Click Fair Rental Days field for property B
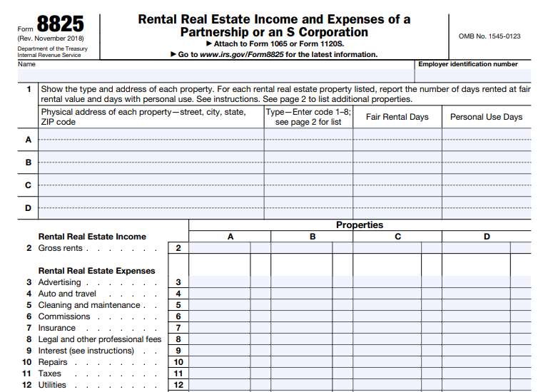Image resolution: width=548 pixels, height=392 pixels. [x=397, y=163]
